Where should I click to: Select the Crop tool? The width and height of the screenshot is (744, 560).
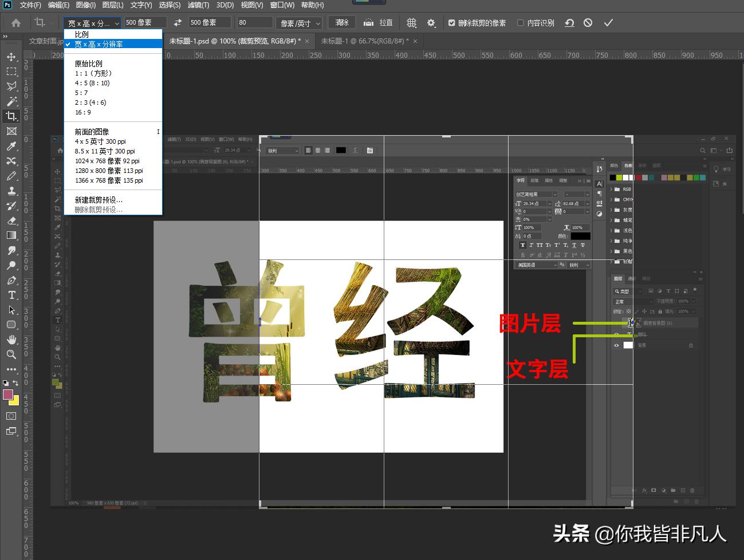(12, 116)
